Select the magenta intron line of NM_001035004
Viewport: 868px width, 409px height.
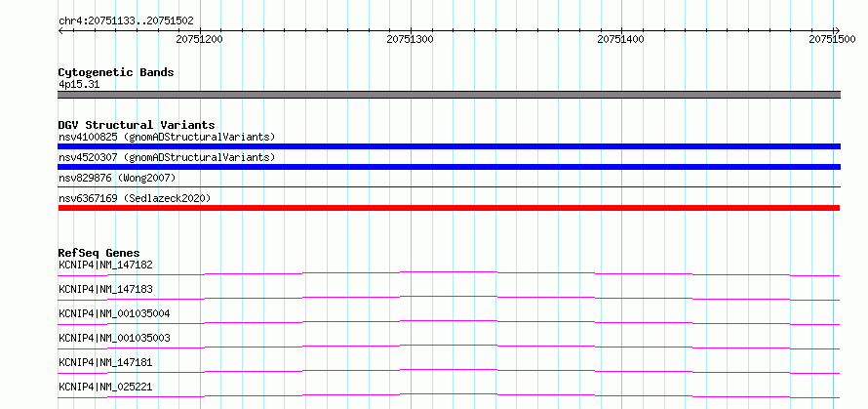click(x=449, y=322)
